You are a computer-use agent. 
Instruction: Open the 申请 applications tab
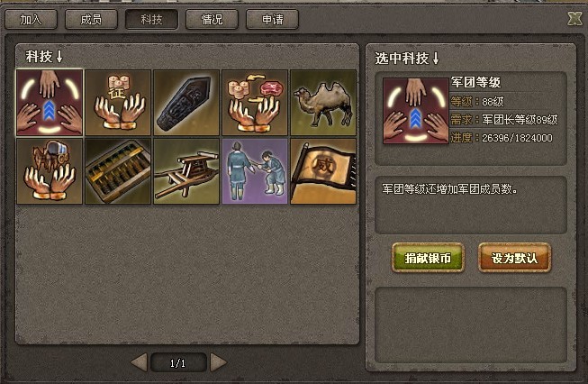click(x=272, y=19)
